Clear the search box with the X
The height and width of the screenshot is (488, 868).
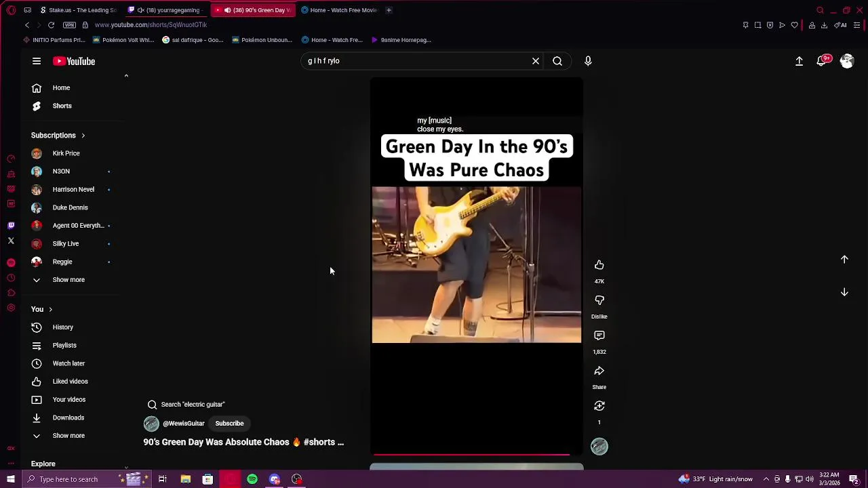click(536, 61)
